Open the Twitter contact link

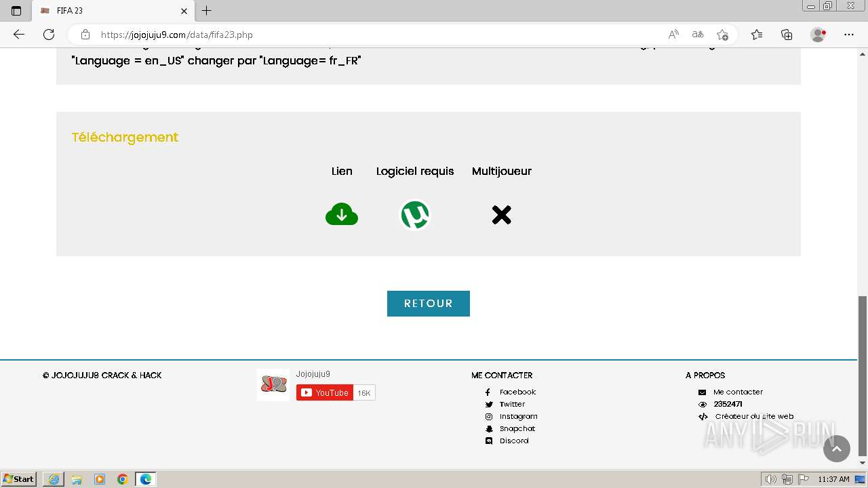coord(512,404)
